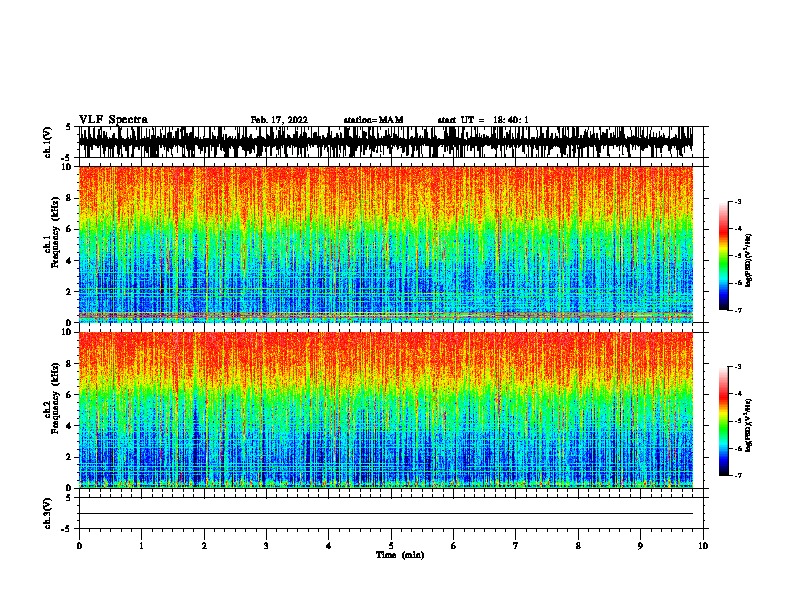This screenshot has height=612, width=792.
Task: Click the "10" tick on the time axis
Action: click(x=703, y=546)
